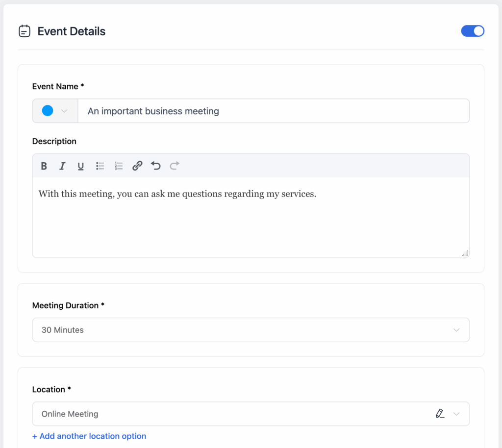502x448 pixels.
Task: Click the pencil icon to edit Online Meeting
Action: [x=440, y=414]
